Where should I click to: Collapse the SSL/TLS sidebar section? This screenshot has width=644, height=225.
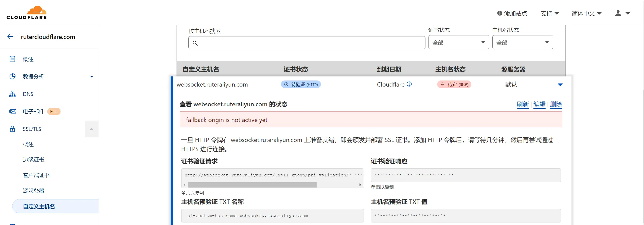[x=92, y=129]
